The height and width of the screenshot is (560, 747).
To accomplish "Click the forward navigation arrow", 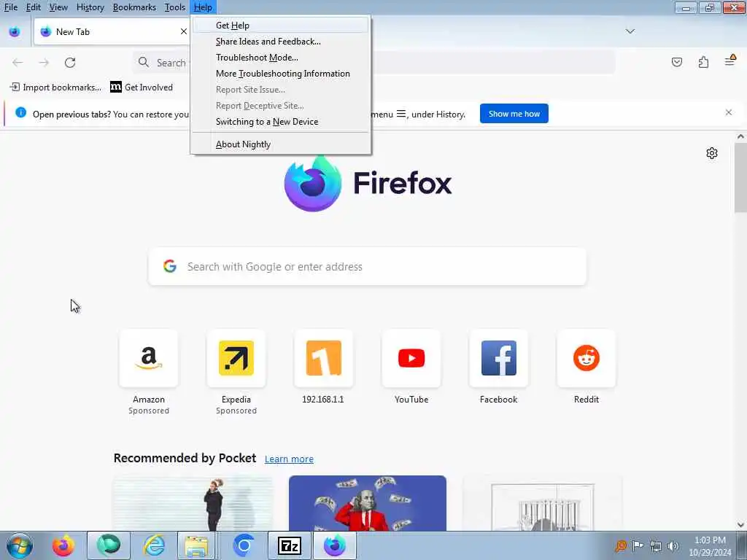I will 44,63.
